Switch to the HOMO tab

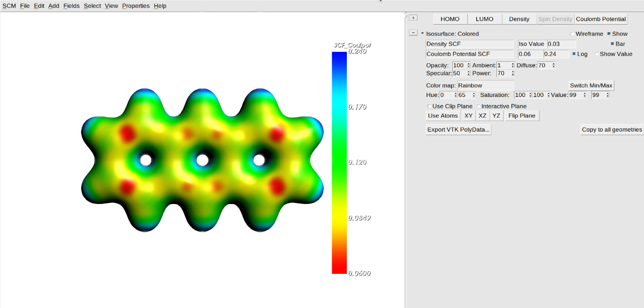click(x=450, y=19)
